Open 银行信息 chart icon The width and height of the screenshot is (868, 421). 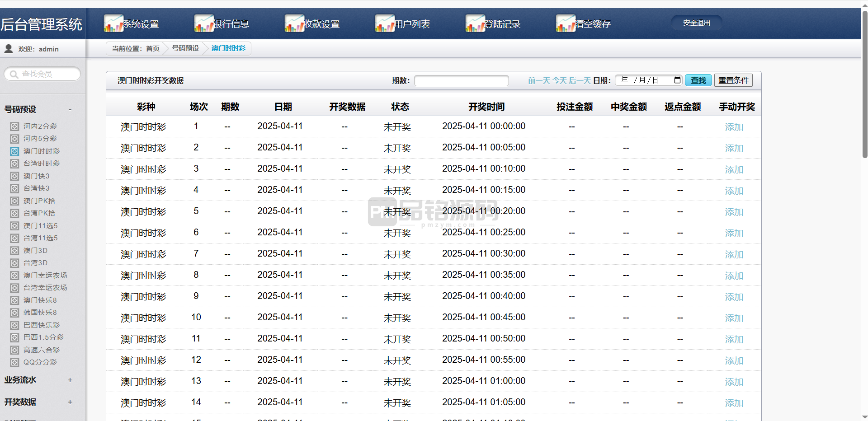point(204,23)
